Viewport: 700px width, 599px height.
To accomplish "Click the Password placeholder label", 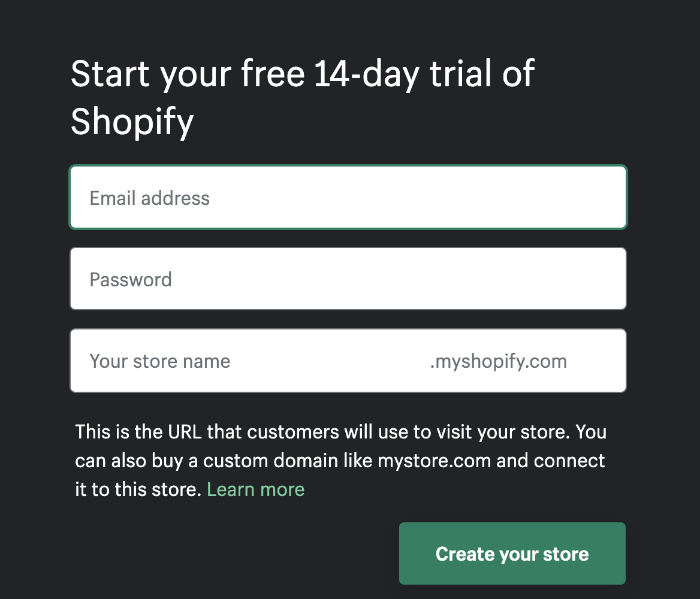I will click(131, 279).
